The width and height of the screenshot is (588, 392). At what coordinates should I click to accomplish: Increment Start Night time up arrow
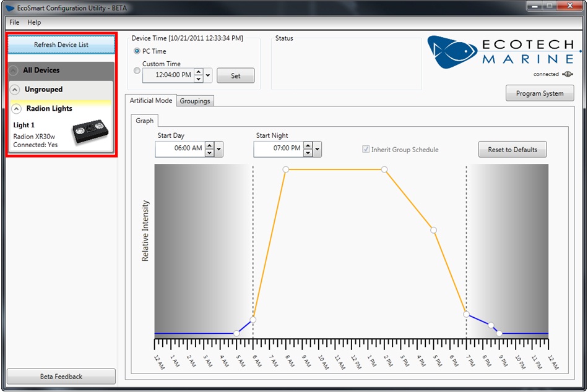[x=308, y=145]
